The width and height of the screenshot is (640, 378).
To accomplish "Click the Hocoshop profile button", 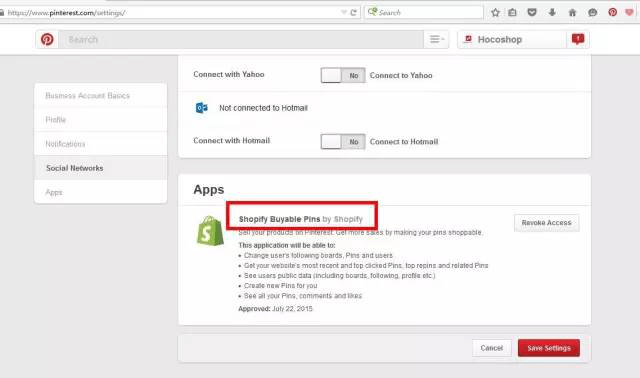I will [x=512, y=40].
